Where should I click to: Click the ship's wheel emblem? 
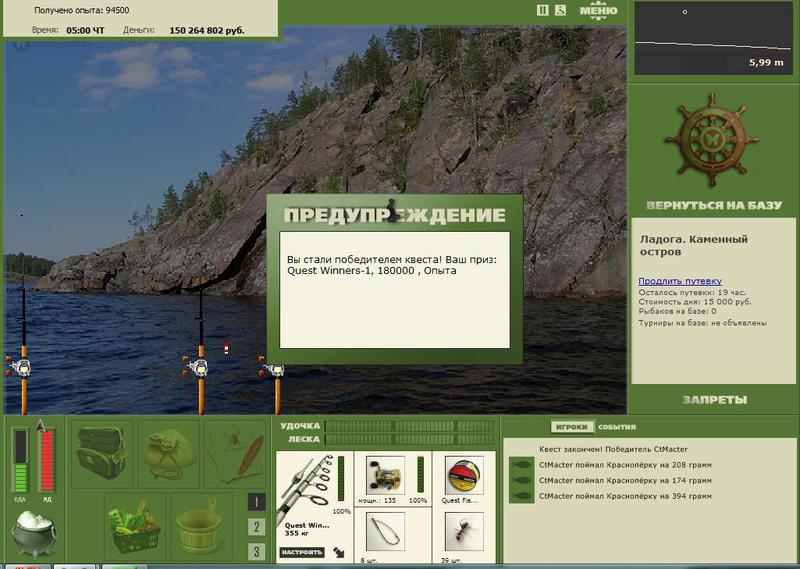pos(711,140)
